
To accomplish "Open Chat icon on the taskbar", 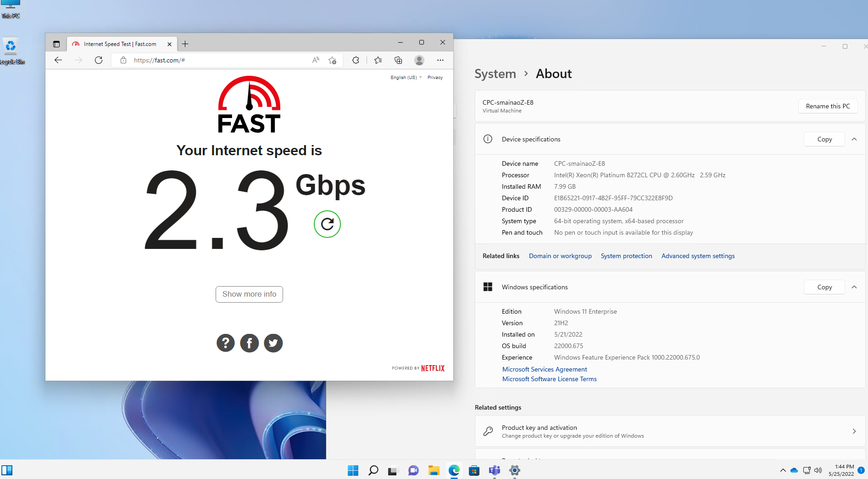I will pyautogui.click(x=413, y=470).
